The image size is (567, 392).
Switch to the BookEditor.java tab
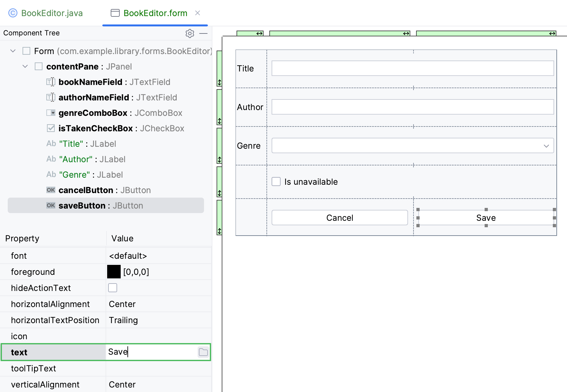51,13
